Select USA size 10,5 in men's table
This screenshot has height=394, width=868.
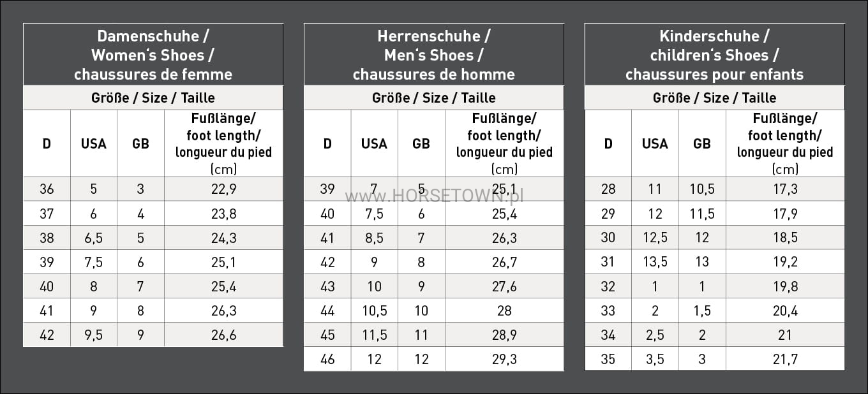(374, 310)
